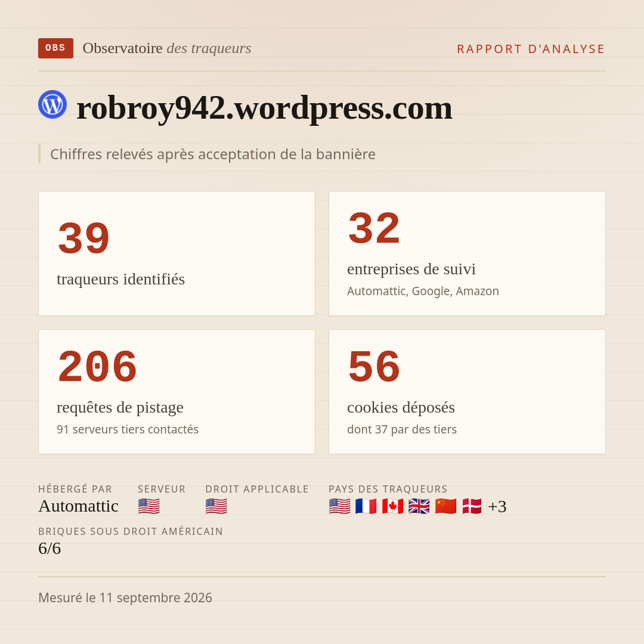The image size is (644, 644).
Task: Click the +3 more countries indicator
Action: pos(497,506)
